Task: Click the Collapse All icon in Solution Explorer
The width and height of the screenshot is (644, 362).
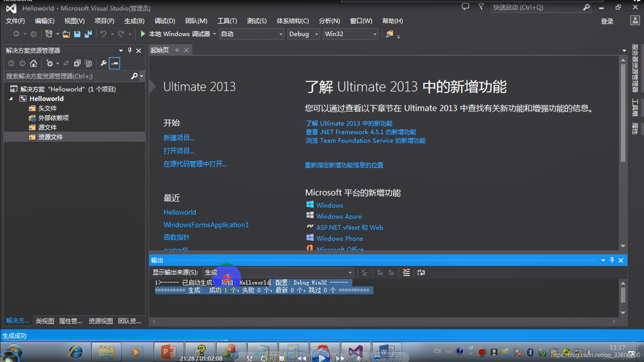Action: point(77,63)
